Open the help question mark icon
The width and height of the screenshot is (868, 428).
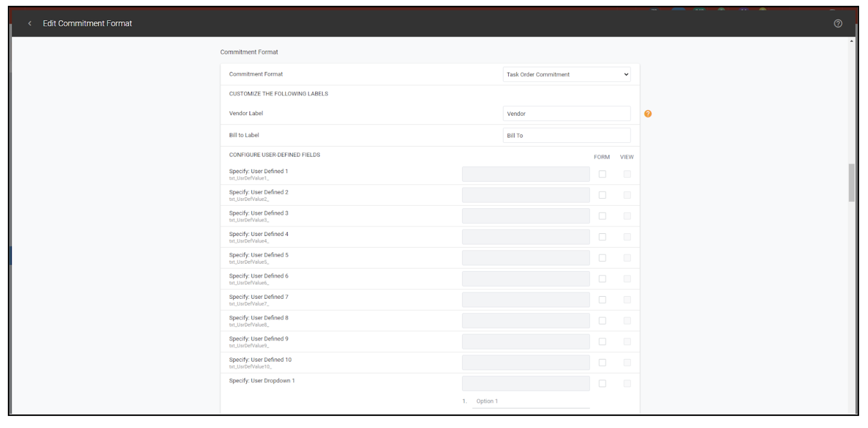point(838,24)
